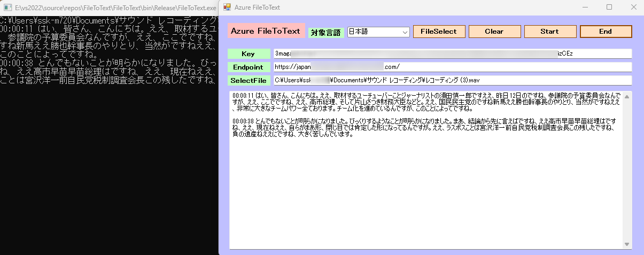
Task: Close the Azure FileToText window
Action: [633, 7]
